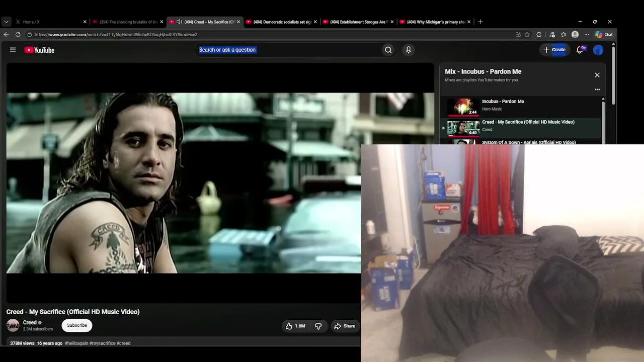Go to YouTube home via logo
This screenshot has width=644, height=362.
39,50
